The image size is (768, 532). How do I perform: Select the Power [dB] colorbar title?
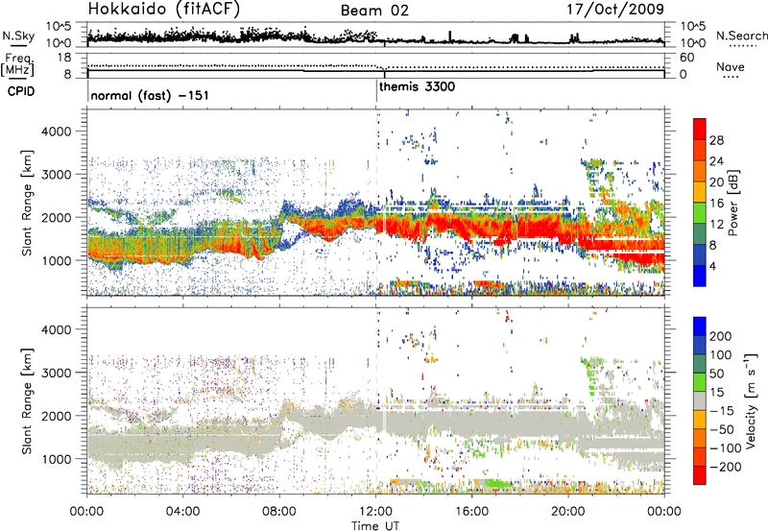pos(732,203)
